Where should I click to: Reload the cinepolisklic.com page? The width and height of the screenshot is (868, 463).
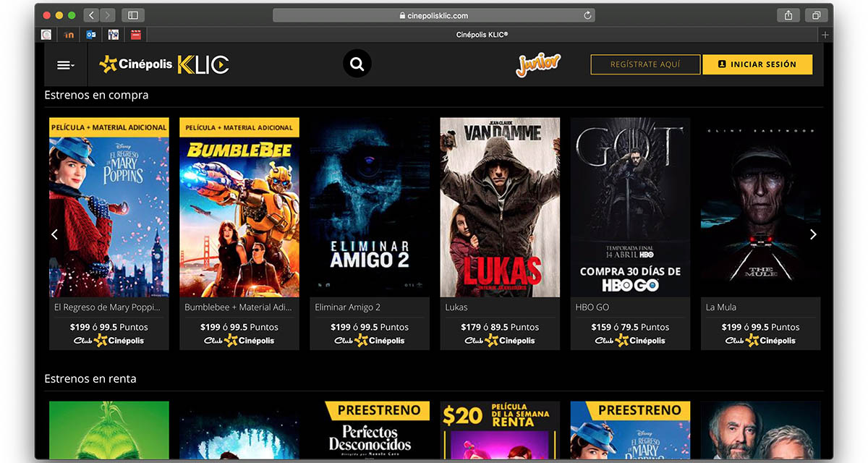587,15
